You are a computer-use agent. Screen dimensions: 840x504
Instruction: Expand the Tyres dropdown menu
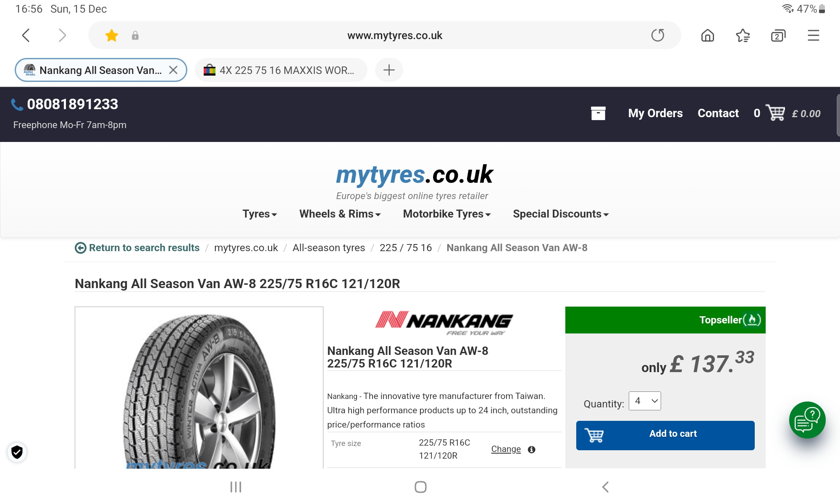(x=260, y=214)
